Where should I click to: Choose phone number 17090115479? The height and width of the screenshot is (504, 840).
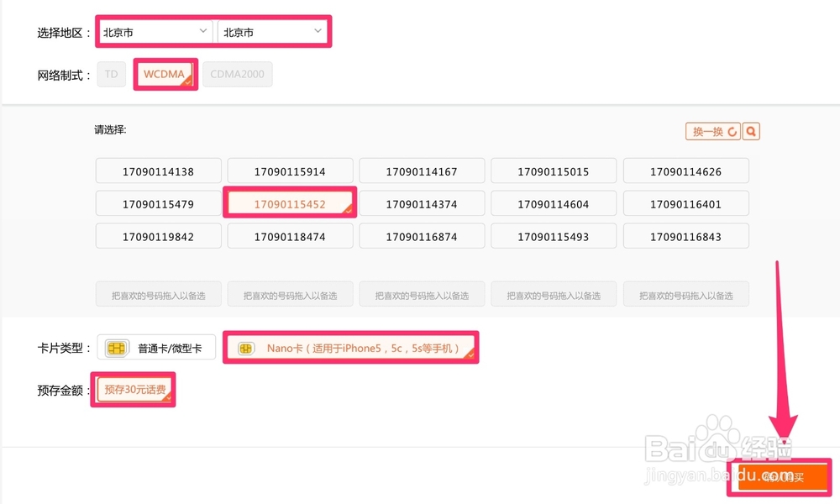(159, 203)
